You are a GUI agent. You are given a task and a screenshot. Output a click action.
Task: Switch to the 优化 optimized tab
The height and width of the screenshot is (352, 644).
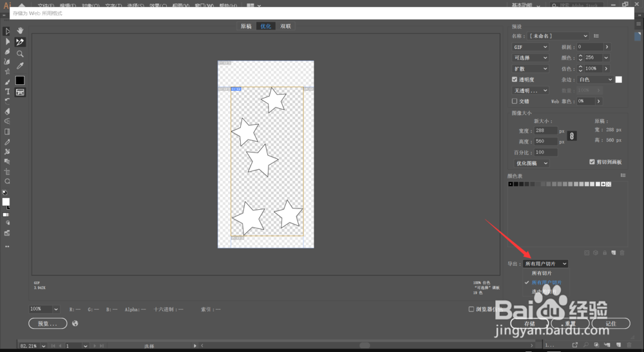tap(266, 26)
